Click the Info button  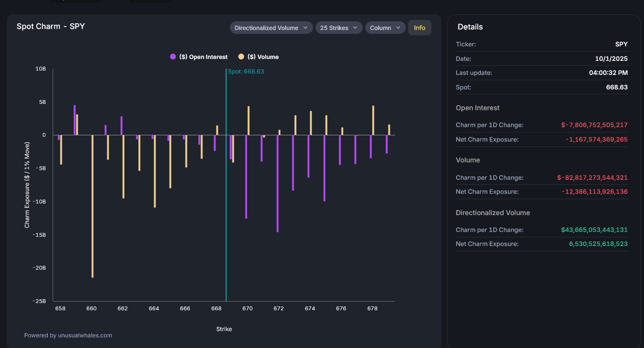tap(420, 28)
